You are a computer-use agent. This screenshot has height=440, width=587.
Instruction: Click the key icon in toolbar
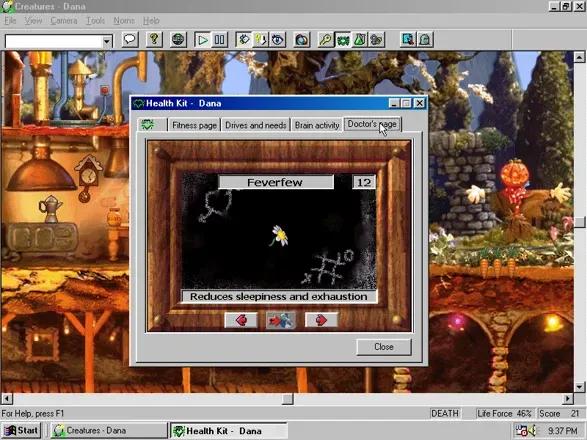coord(326,39)
